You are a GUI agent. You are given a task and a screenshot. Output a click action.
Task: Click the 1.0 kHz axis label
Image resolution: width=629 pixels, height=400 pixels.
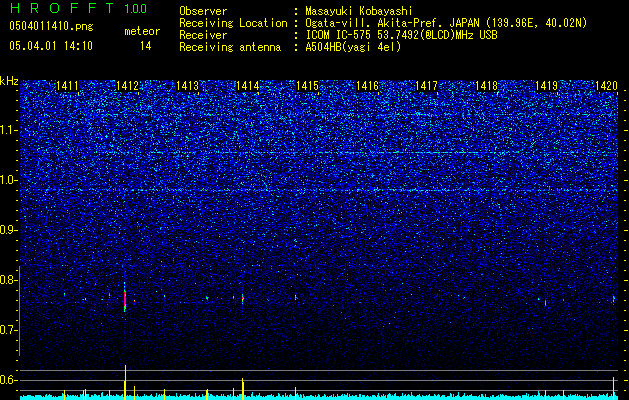(x=9, y=180)
